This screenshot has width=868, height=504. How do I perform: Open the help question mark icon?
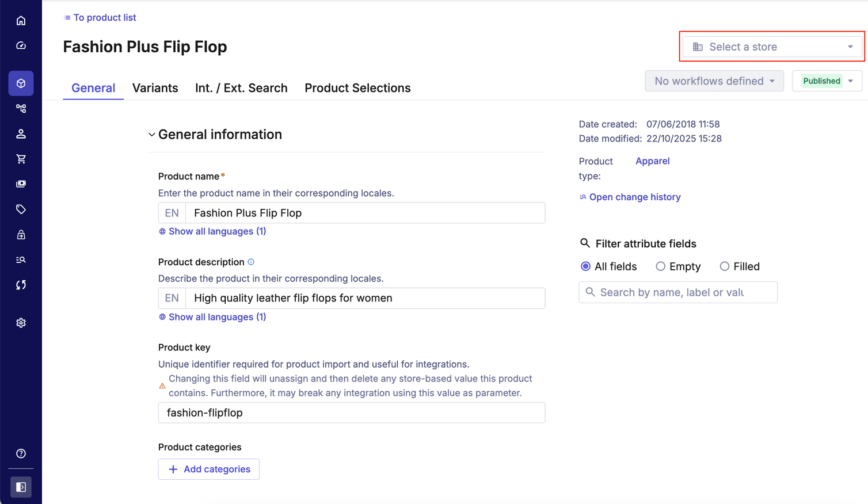[x=21, y=453]
